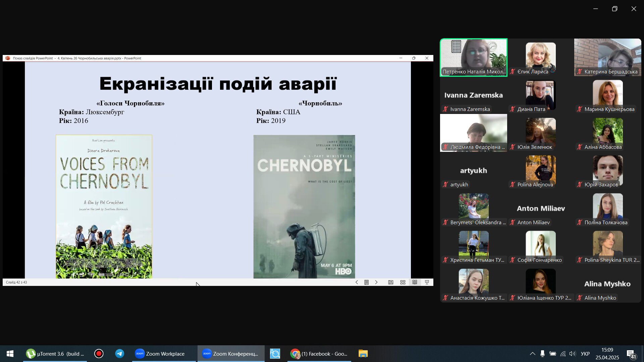Image resolution: width=644 pixels, height=362 pixels.
Task: Go to previous slide arrow in PowerPoint
Action: click(x=357, y=282)
